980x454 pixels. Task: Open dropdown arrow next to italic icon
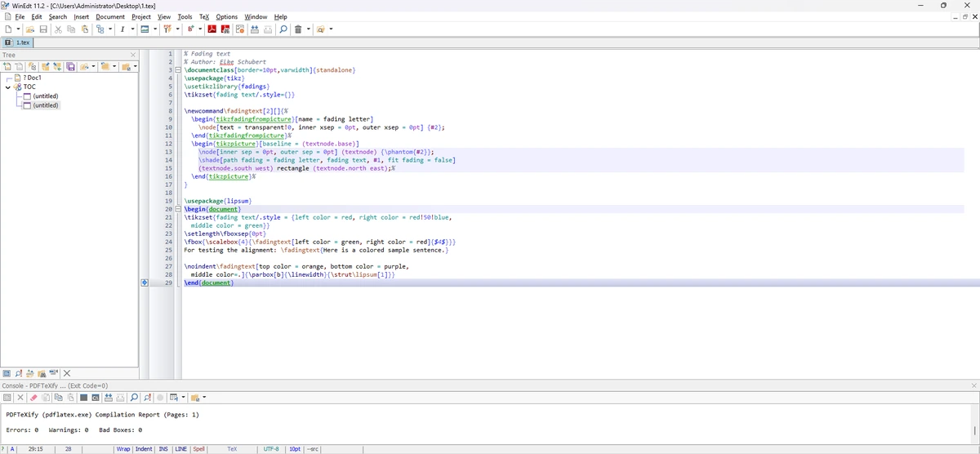click(132, 29)
